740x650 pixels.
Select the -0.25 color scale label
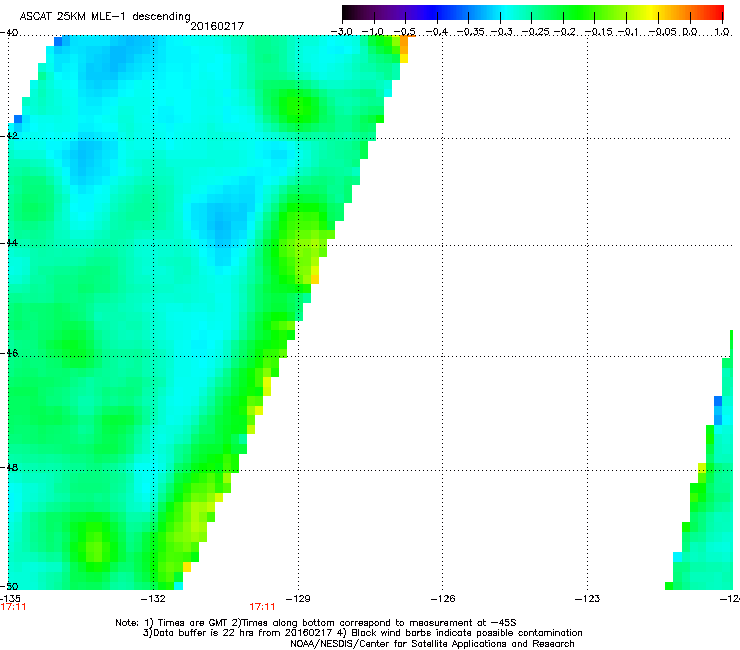pyautogui.click(x=536, y=32)
